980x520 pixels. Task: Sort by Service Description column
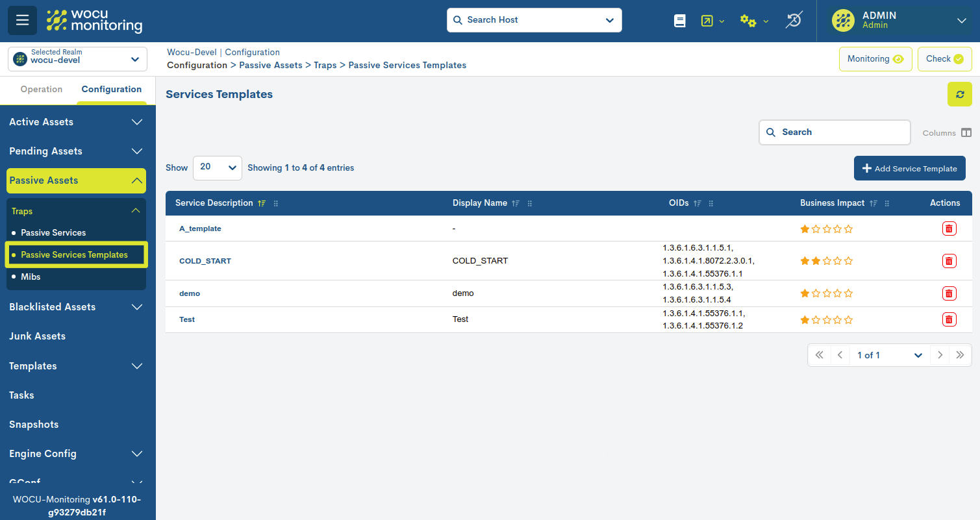(262, 203)
